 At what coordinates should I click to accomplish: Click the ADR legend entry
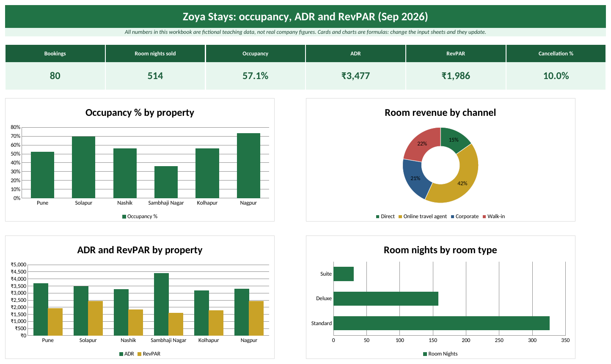point(127,354)
